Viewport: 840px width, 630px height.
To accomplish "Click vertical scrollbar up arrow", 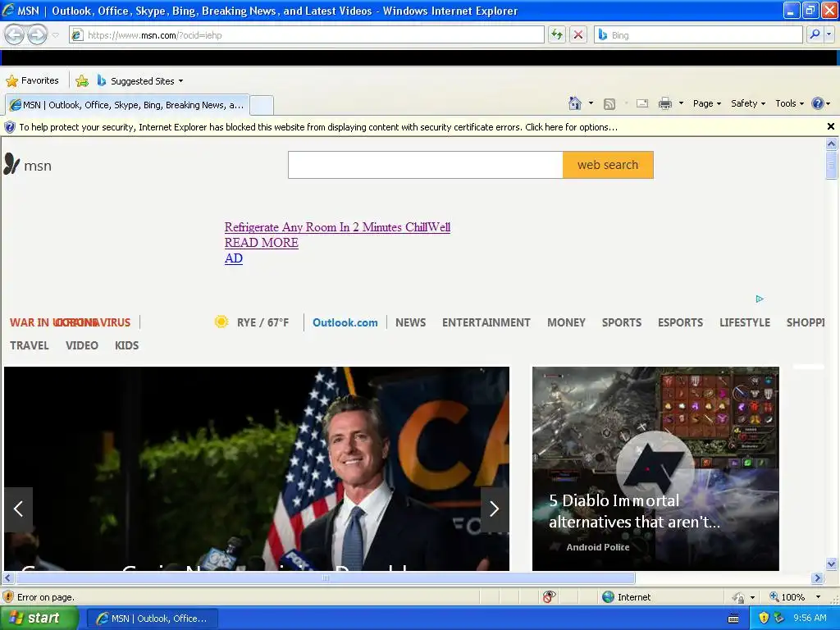I will 832,144.
